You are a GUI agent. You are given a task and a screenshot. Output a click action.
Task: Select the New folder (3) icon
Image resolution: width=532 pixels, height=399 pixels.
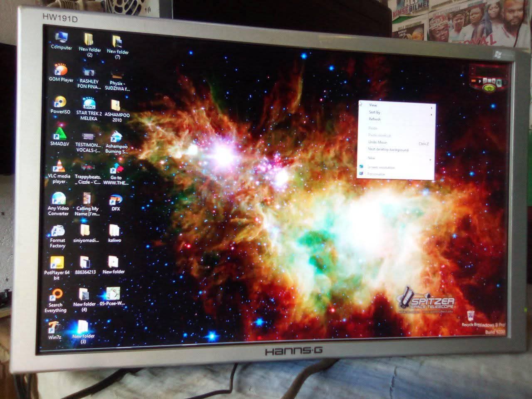(83, 332)
